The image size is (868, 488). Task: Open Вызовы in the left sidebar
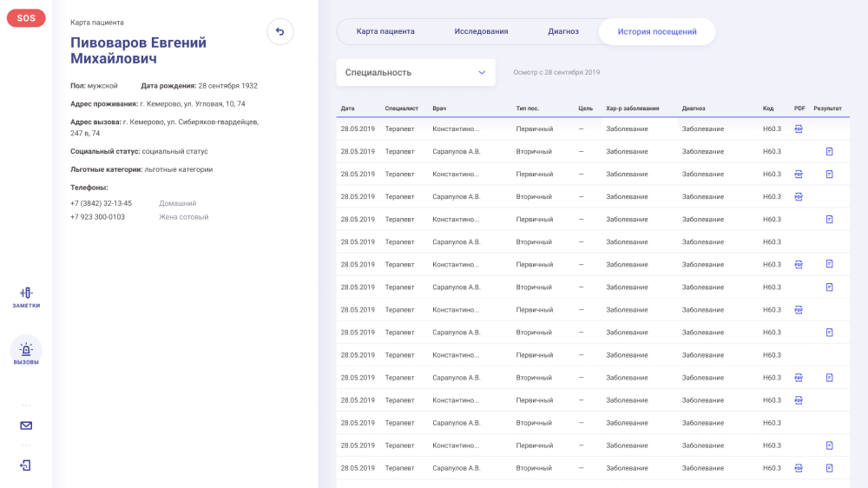26,353
